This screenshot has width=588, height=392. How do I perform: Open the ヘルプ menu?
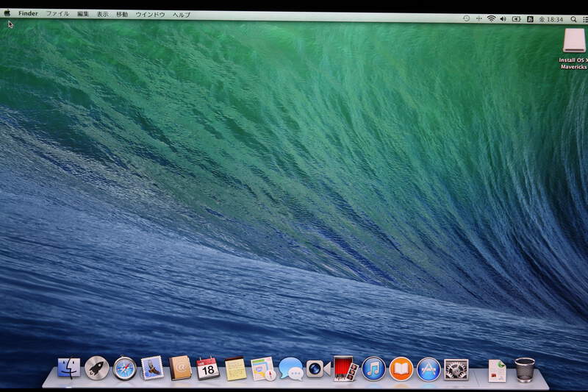[x=181, y=14]
